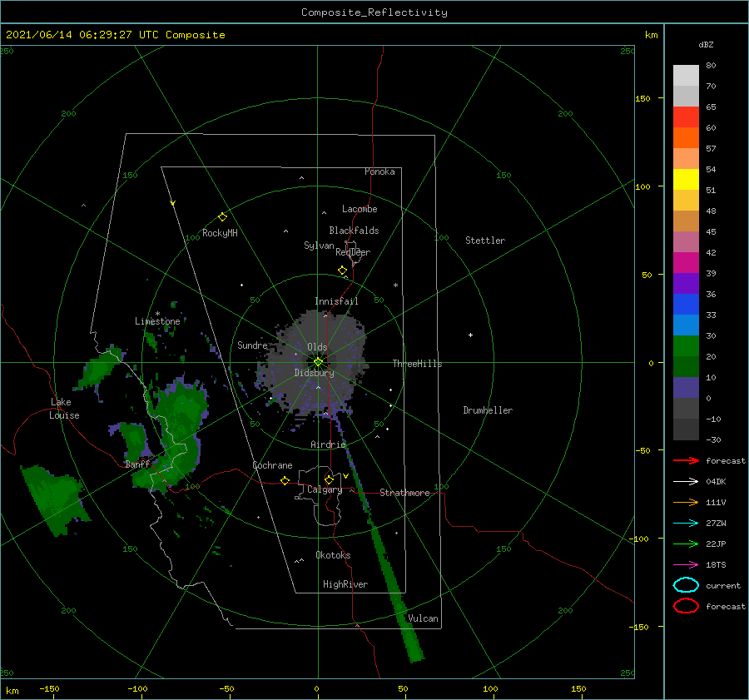Click the ThreeHills label
This screenshot has width=749, height=700.
418,364
